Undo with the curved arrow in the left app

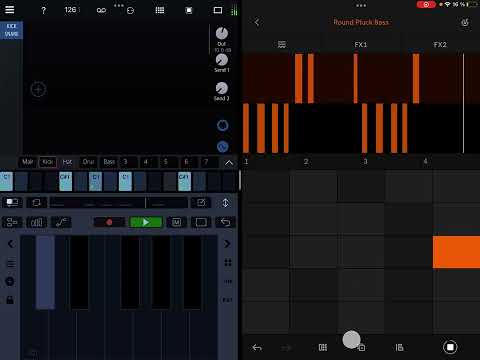[226, 222]
